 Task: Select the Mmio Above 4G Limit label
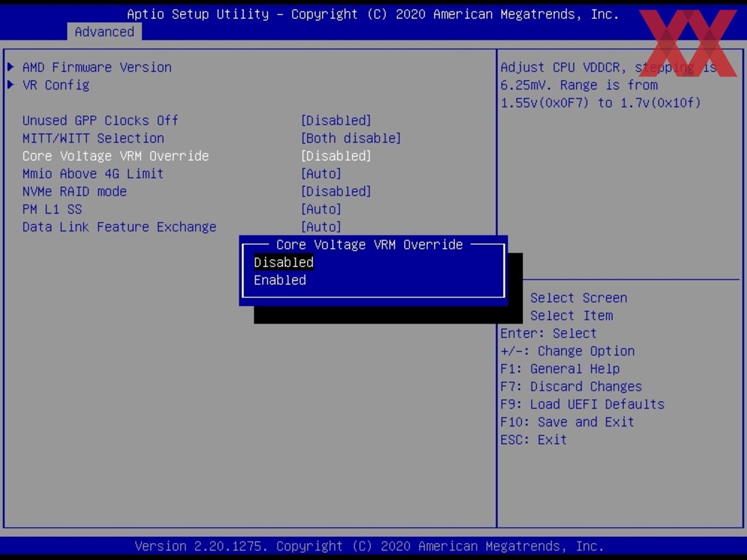point(93,173)
